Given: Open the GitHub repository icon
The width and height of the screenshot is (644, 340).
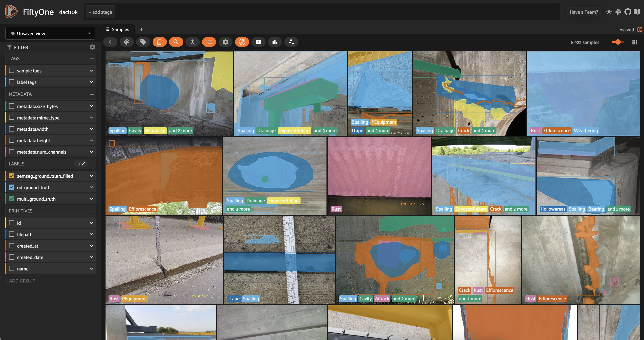Looking at the screenshot, I should [x=628, y=12].
